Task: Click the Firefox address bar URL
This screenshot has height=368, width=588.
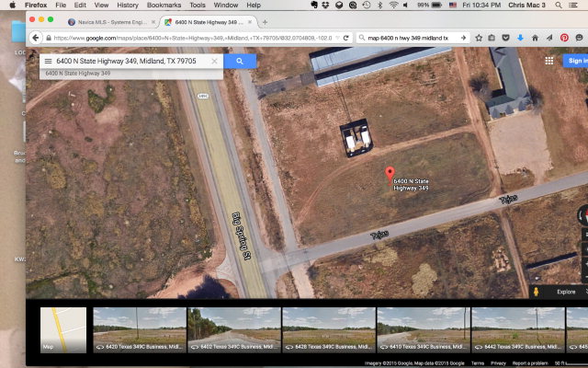Action: (193, 38)
